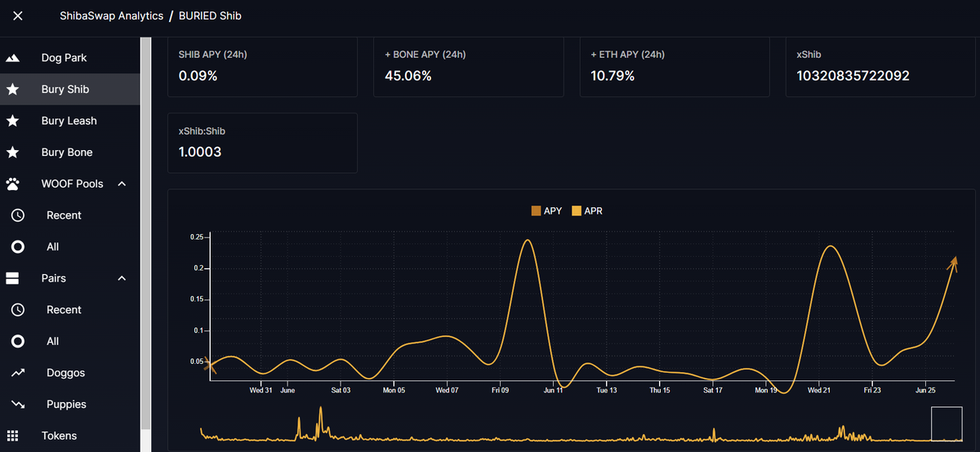Click the + BONE APY (24h) card

click(x=469, y=68)
